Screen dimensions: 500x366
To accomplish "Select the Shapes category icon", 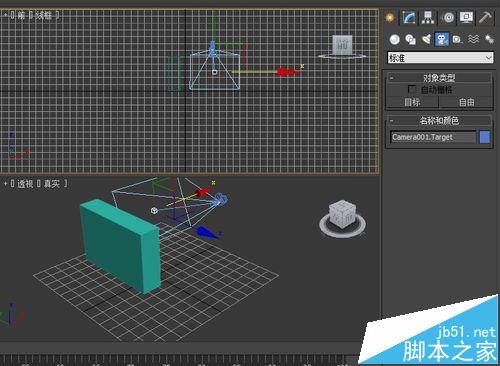I will [x=410, y=40].
